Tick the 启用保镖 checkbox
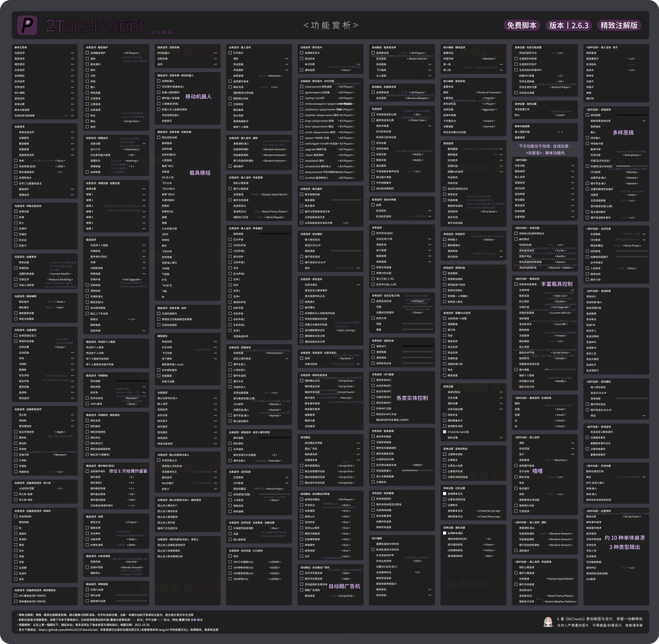Viewport: 659px width, 644px height. pos(87,172)
